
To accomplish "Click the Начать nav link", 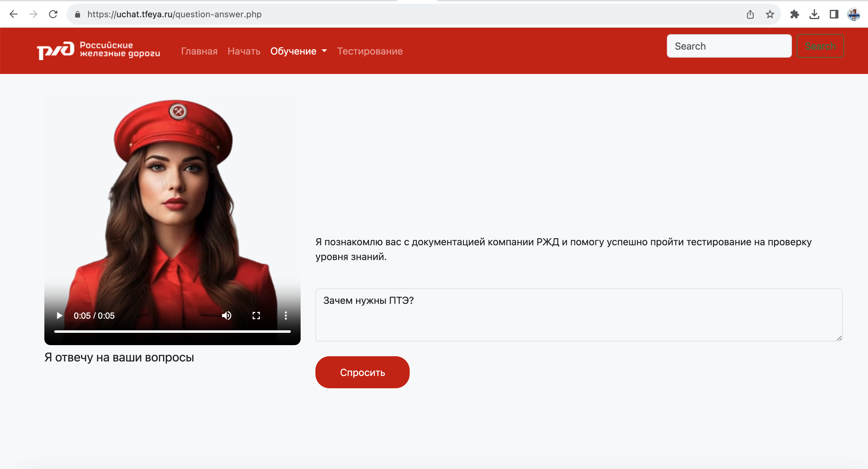I will point(244,51).
